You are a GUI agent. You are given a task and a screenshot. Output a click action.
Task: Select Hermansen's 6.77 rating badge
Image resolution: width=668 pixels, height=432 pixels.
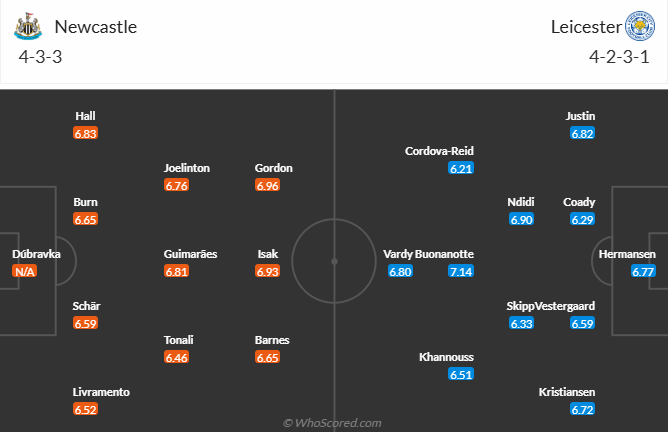tap(643, 271)
